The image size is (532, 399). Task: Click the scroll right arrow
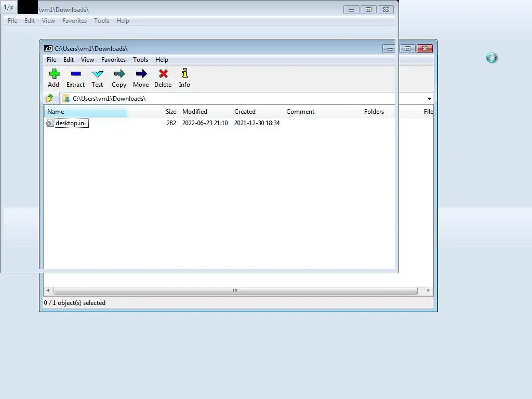[428, 291]
